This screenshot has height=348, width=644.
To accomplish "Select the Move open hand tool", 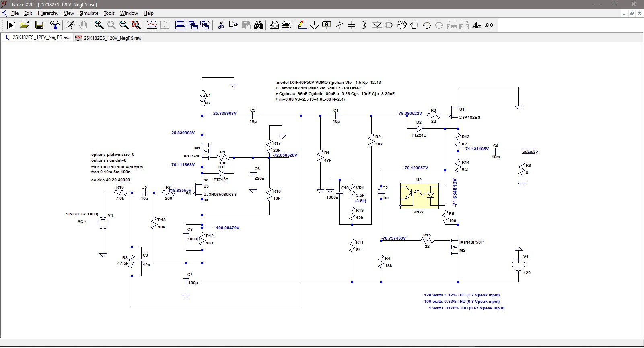I will tap(402, 25).
